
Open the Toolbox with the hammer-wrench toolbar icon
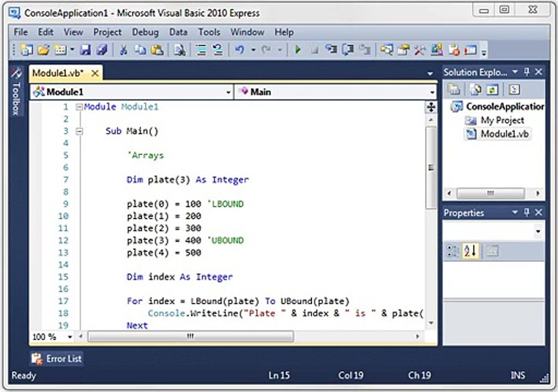(420, 50)
